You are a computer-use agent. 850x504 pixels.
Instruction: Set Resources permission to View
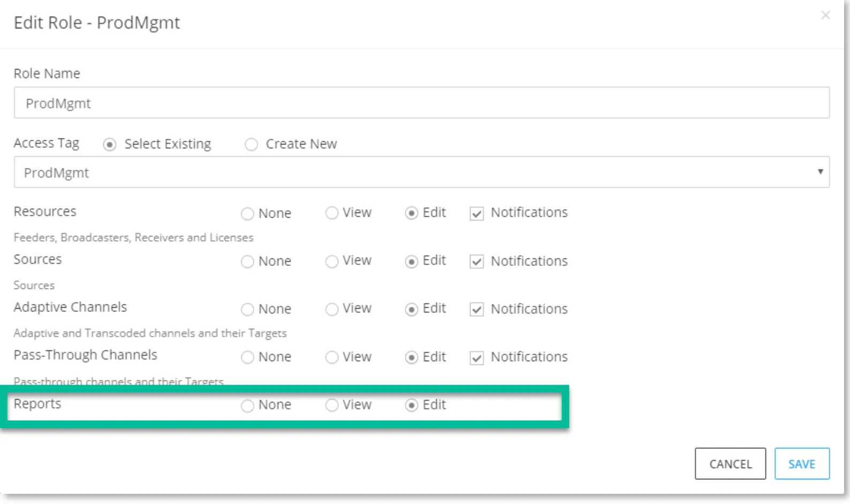332,213
